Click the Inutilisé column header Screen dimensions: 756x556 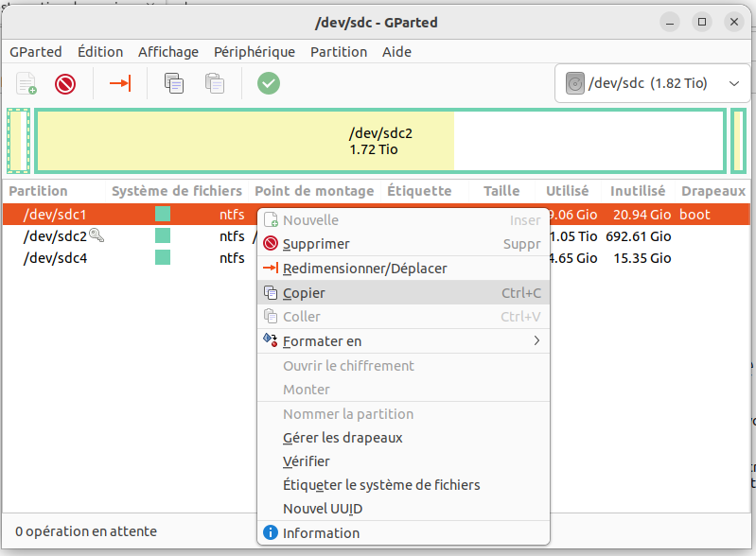(x=638, y=191)
